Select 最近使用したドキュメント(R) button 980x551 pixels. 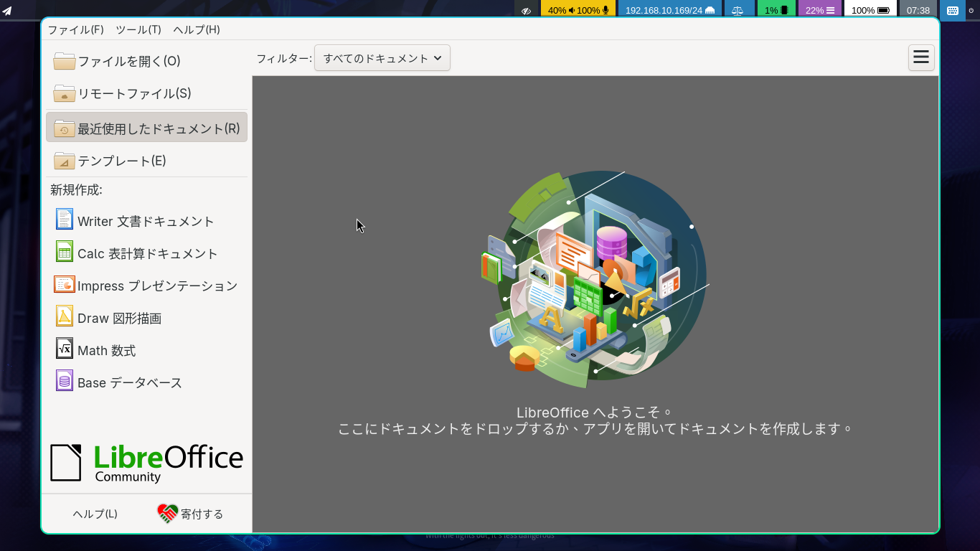point(147,128)
